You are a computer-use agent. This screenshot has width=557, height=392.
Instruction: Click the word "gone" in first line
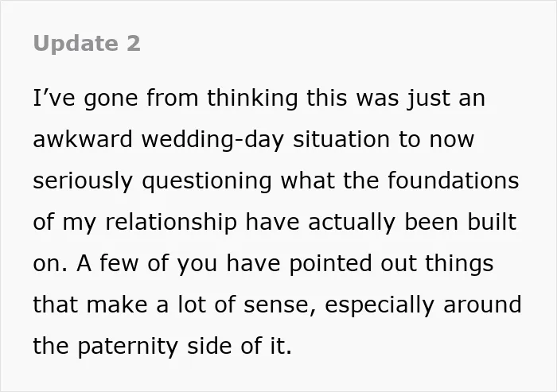[111, 99]
